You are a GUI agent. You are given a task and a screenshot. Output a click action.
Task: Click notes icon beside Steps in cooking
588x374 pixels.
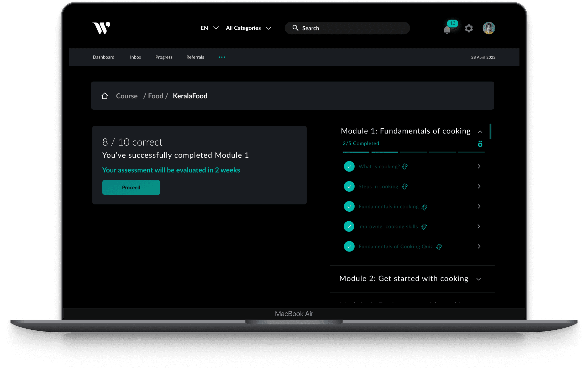[x=405, y=186]
